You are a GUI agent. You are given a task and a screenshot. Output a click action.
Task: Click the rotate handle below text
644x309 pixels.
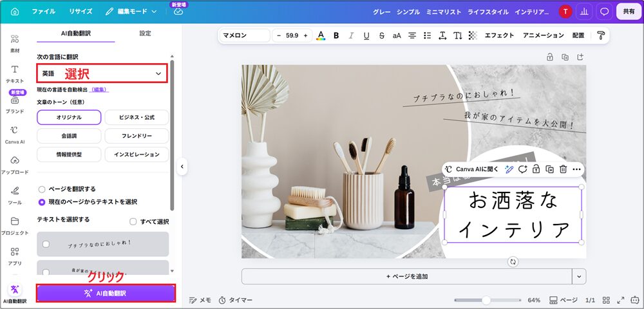click(513, 262)
